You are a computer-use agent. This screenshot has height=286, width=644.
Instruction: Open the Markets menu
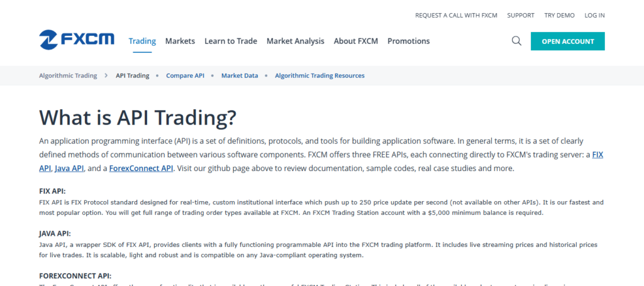pos(180,41)
